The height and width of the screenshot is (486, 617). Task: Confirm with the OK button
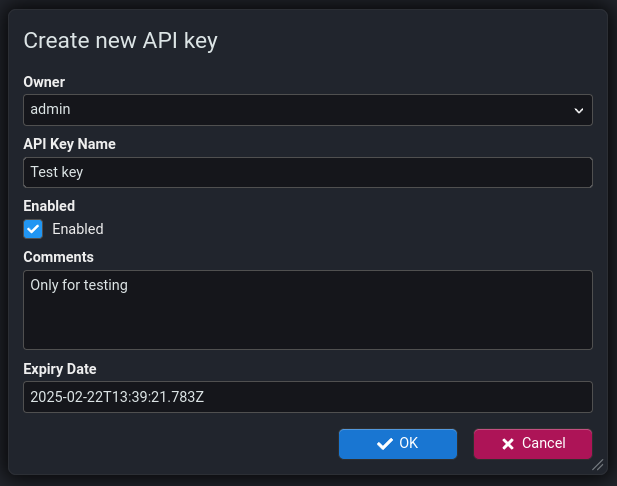pos(398,443)
